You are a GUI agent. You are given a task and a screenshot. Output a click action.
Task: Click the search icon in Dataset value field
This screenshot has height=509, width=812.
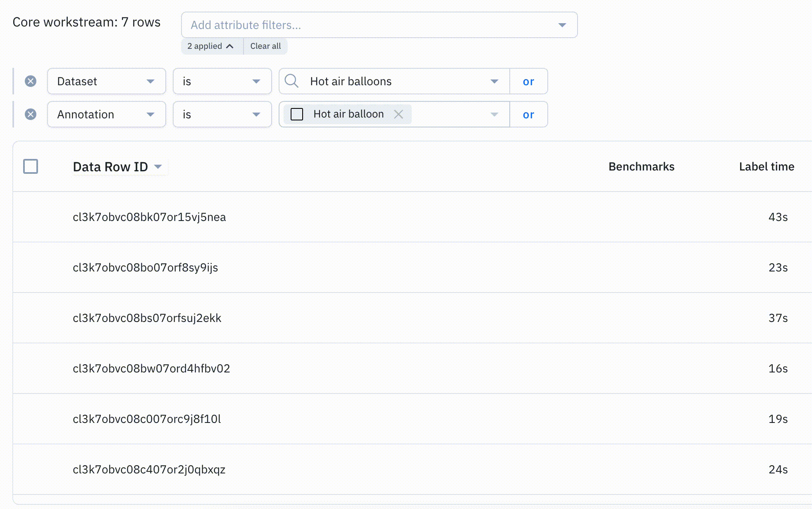291,81
